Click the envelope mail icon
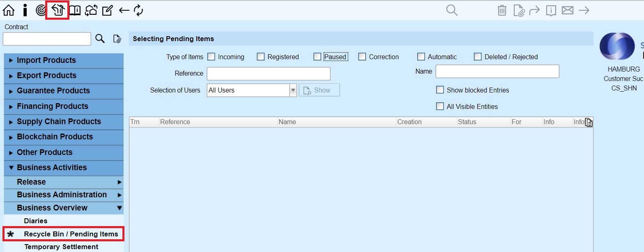 [x=567, y=10]
